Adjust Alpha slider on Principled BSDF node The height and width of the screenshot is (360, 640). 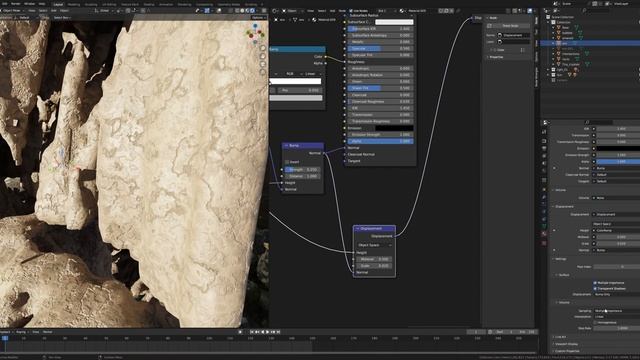click(380, 141)
